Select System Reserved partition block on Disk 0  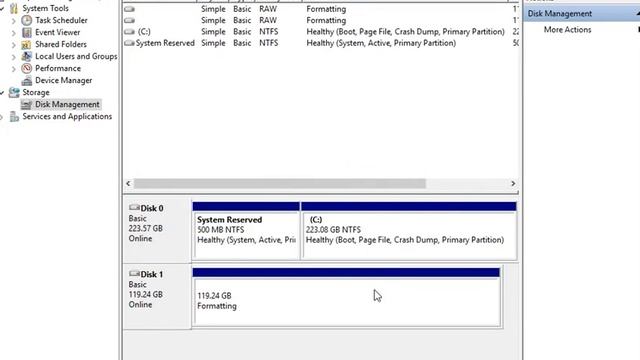point(246,231)
